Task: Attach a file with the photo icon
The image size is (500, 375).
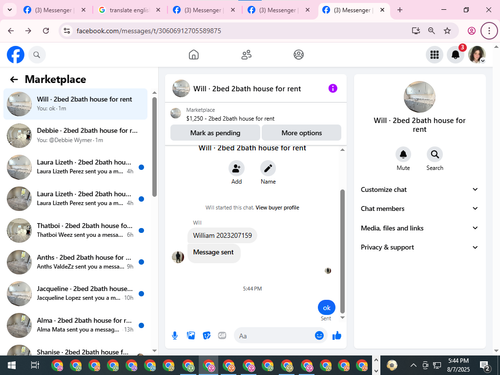Action: pyautogui.click(x=191, y=336)
